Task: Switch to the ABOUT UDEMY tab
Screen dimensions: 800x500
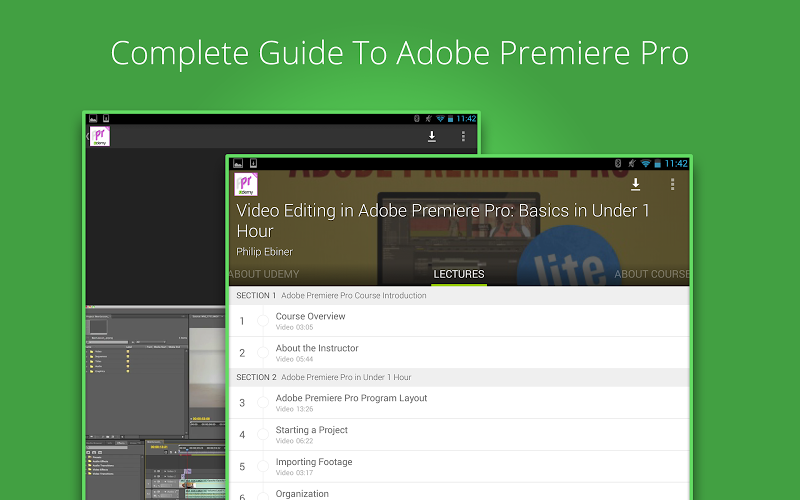Action: pos(264,274)
